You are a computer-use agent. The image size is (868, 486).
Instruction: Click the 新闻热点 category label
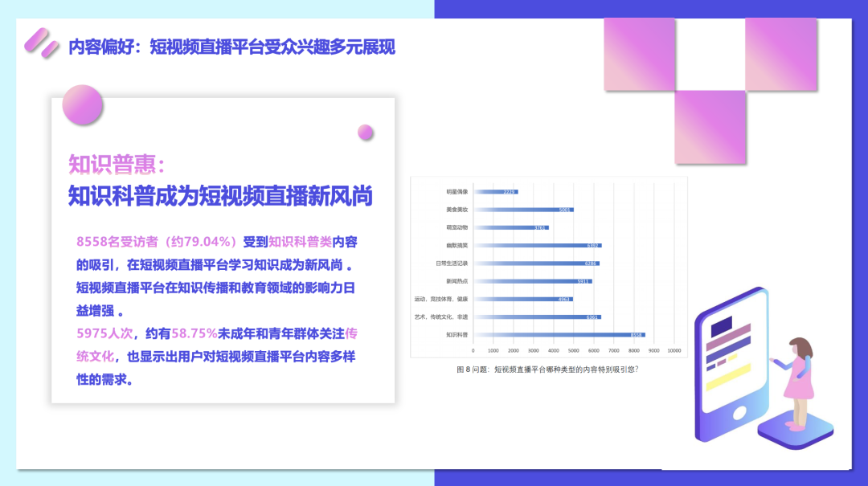pyautogui.click(x=457, y=281)
